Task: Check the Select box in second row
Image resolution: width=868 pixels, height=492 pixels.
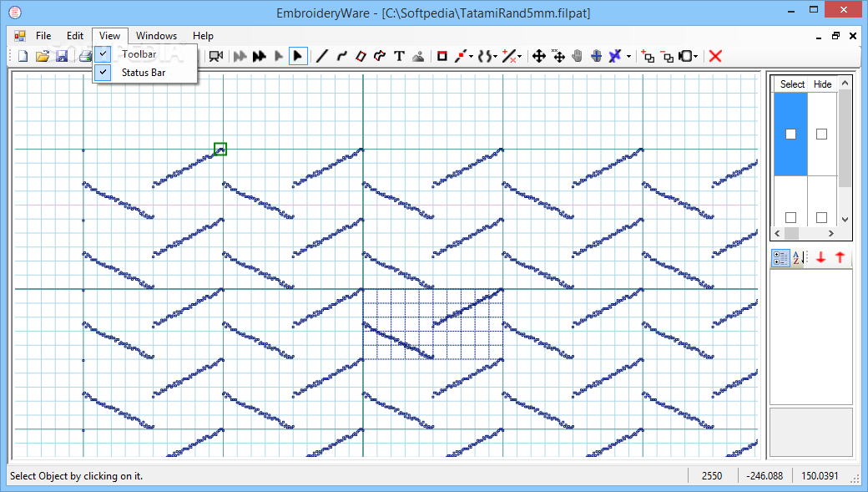Action: 790,217
